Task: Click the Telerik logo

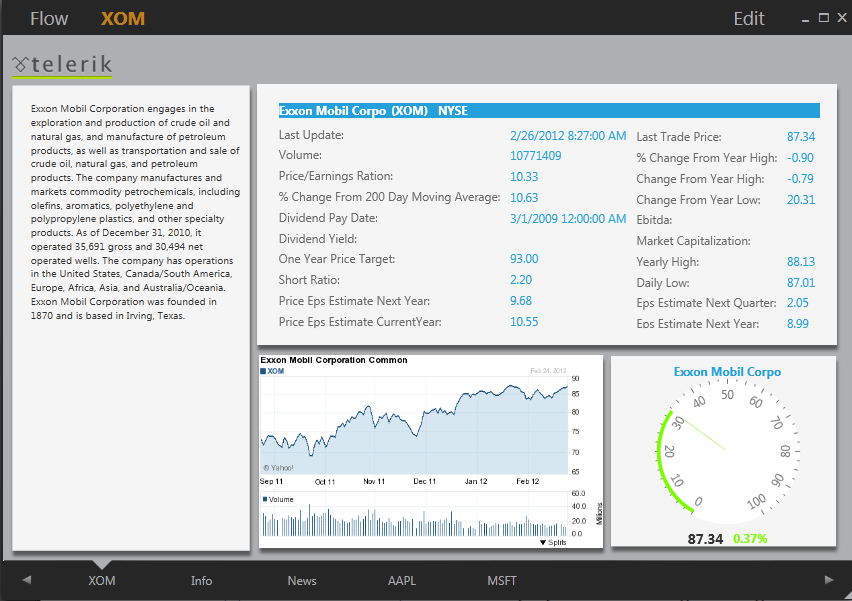Action: tap(62, 65)
